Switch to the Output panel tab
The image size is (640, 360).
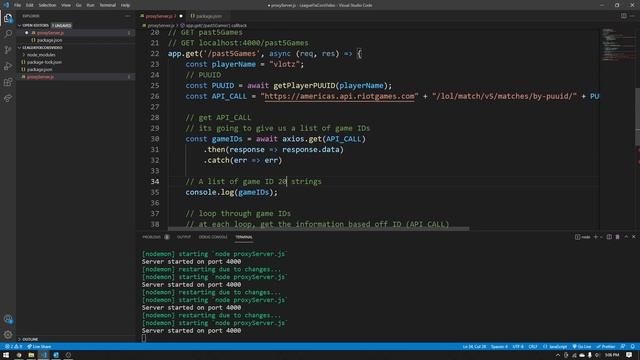pos(184,237)
